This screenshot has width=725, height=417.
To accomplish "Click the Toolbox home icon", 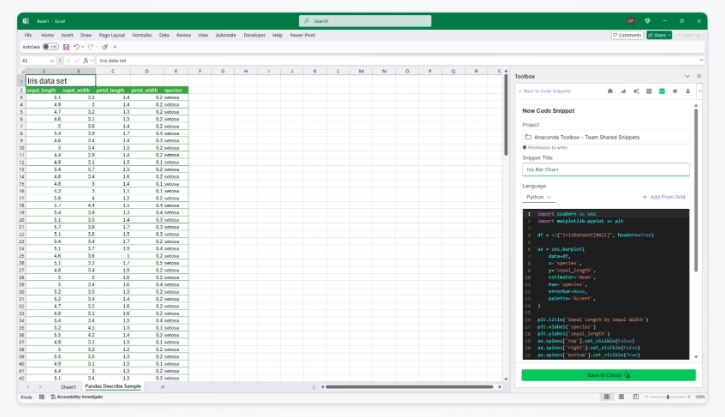I will click(610, 91).
